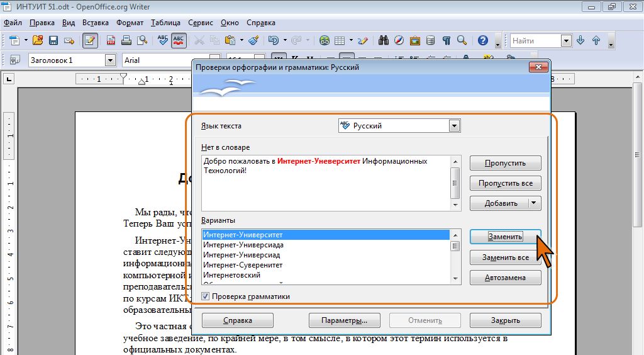This screenshot has height=355, width=644.
Task: Expand the Русский text language dropdown
Action: (454, 126)
